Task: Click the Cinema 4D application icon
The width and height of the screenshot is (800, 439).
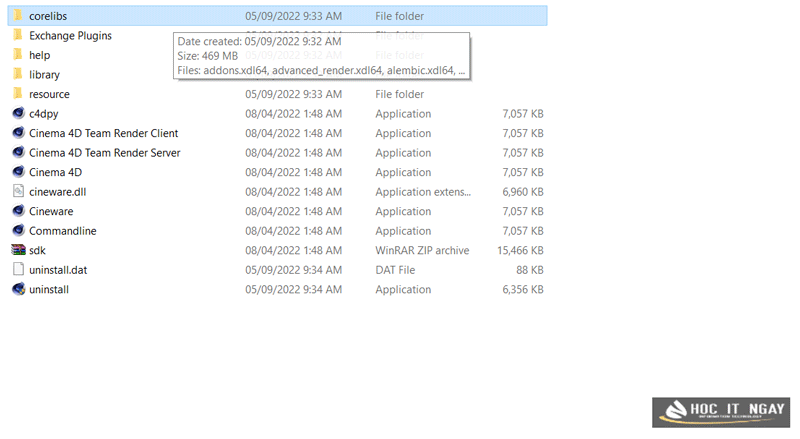Action: click(x=18, y=172)
